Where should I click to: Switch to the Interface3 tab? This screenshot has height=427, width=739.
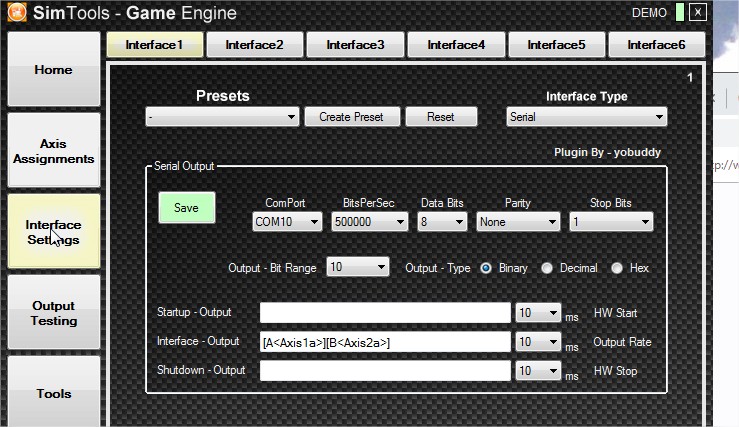coord(355,45)
